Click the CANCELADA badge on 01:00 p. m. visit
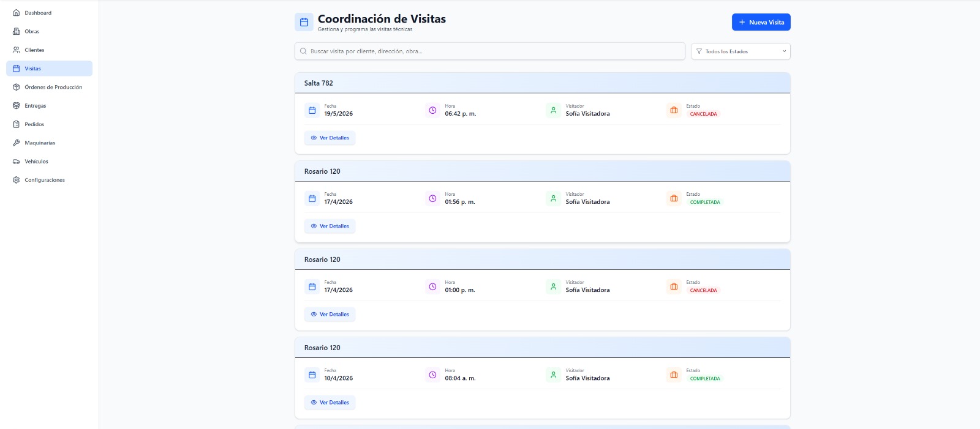Screen dimensions: 980x429 point(703,290)
